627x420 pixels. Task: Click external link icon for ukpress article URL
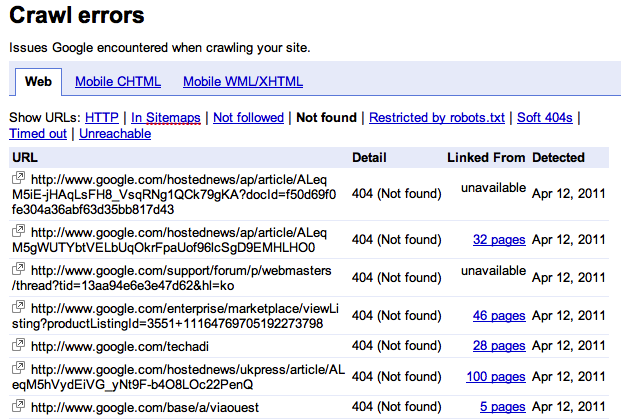[x=18, y=368]
